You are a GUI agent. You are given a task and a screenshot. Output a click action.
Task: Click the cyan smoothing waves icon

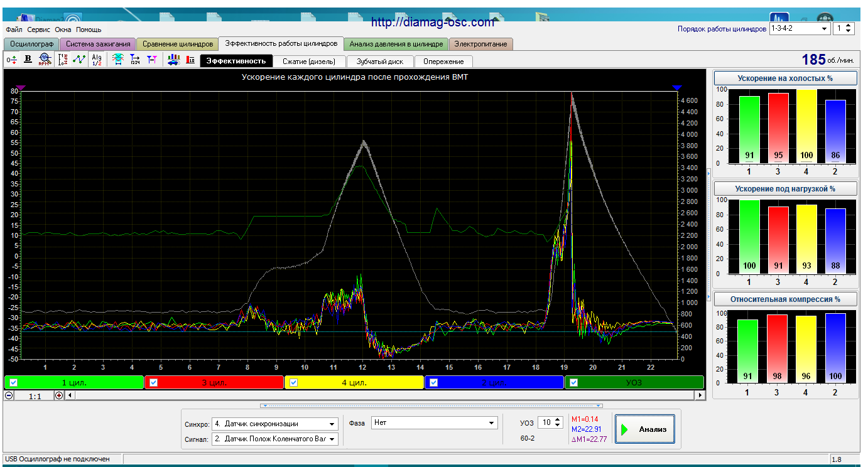[x=117, y=60]
